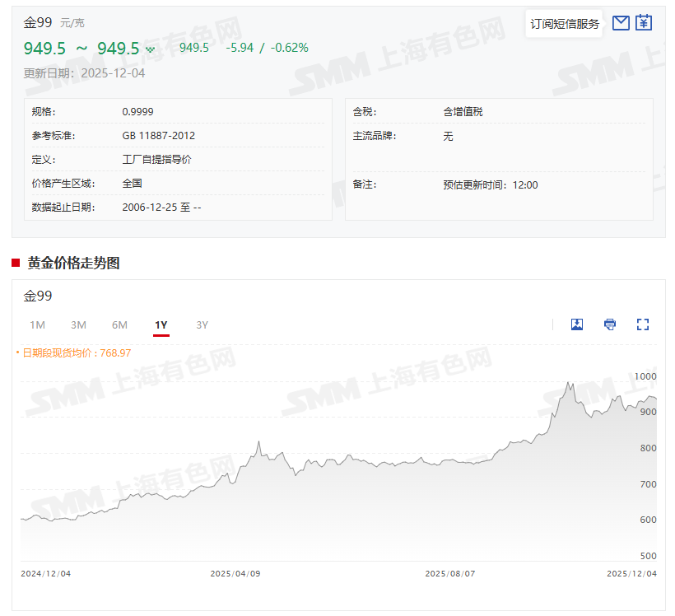
Task: Click the yuan price calendar icon
Action: click(644, 23)
